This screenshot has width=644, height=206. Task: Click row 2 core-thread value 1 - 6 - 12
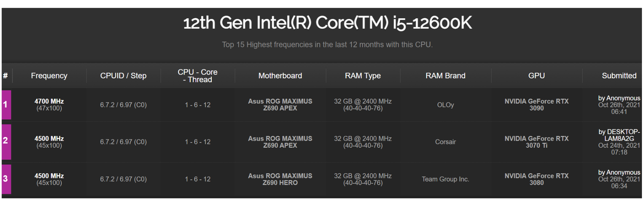198,142
